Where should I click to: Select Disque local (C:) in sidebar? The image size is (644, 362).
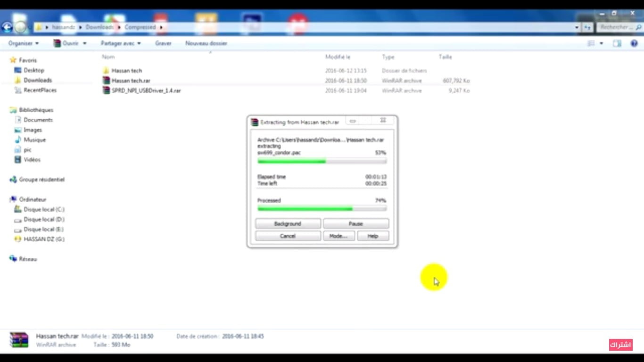pyautogui.click(x=44, y=209)
